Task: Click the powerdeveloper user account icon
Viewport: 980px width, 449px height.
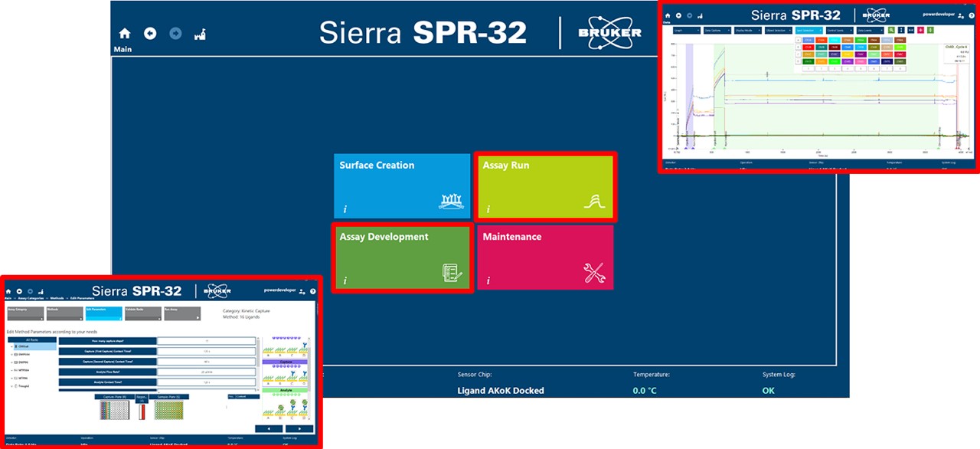Action: [x=960, y=15]
